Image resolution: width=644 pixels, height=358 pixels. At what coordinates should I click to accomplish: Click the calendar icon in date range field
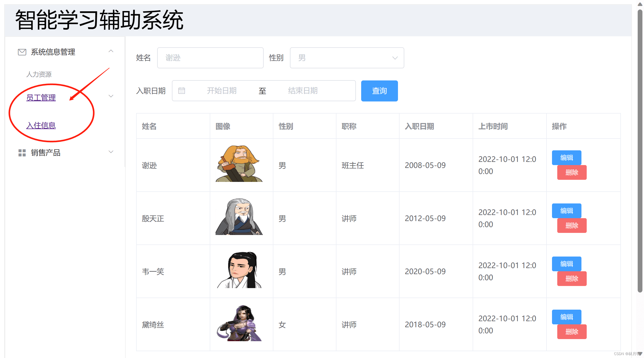(182, 91)
